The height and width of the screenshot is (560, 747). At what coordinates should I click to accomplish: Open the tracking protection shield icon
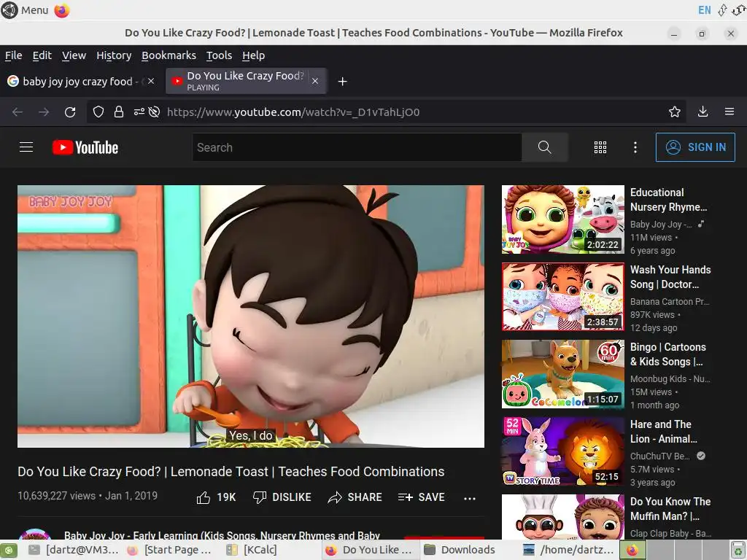98,112
